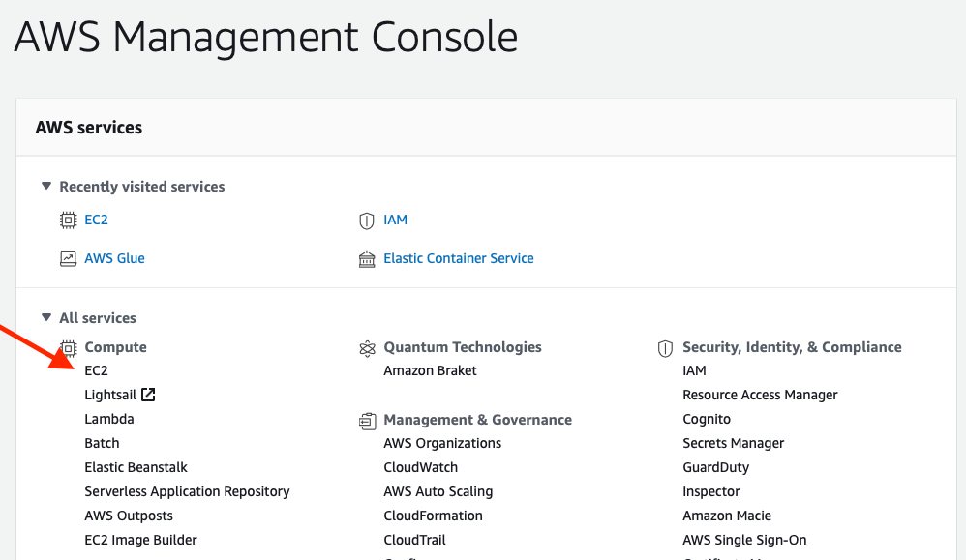Open CloudTrail
966x560 pixels.
pos(414,540)
